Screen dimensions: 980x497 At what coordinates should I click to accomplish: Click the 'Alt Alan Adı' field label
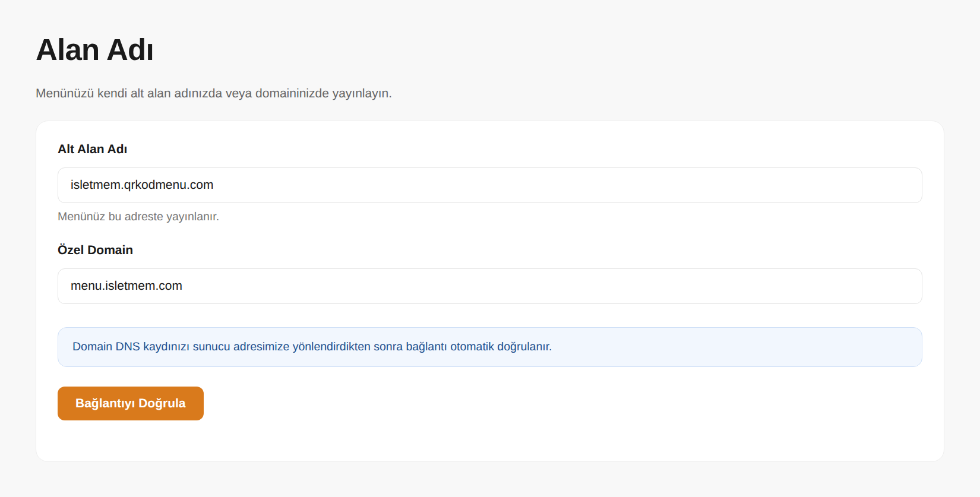click(x=93, y=149)
